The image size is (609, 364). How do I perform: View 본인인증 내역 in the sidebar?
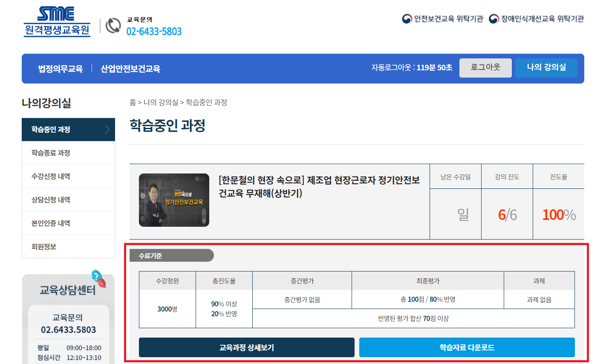coord(51,223)
